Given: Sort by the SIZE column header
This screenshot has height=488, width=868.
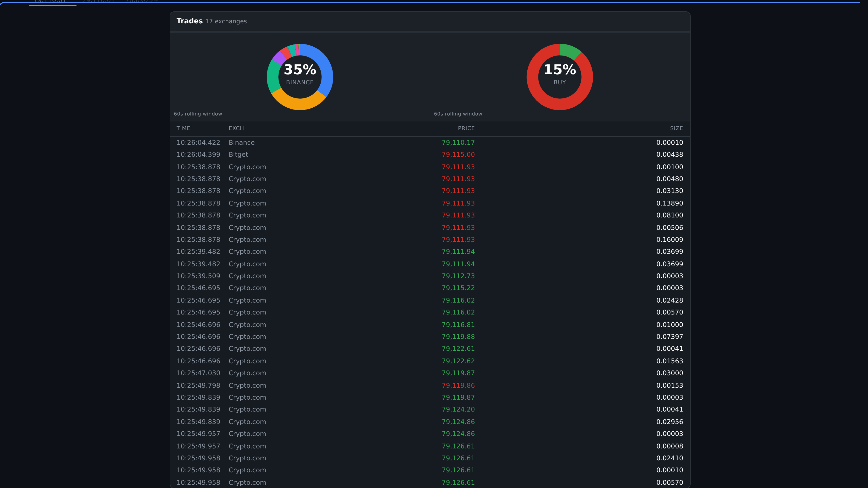Looking at the screenshot, I should (x=676, y=128).
